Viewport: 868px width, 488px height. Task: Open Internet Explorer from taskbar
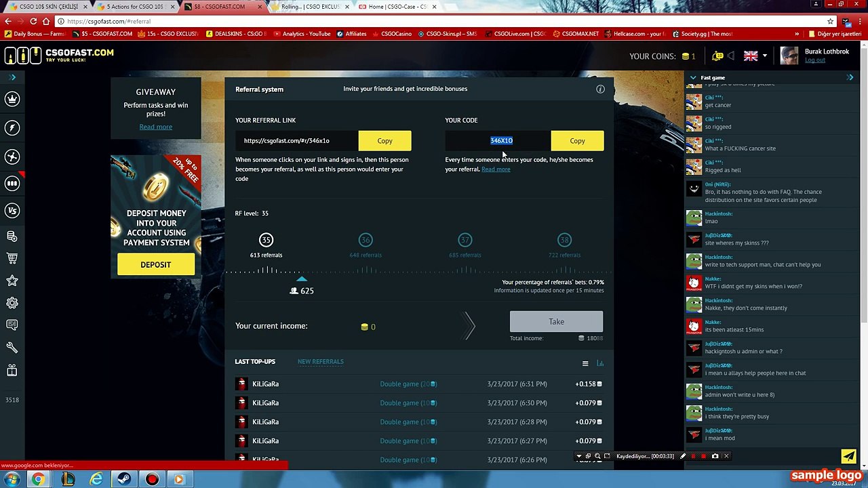tap(96, 479)
